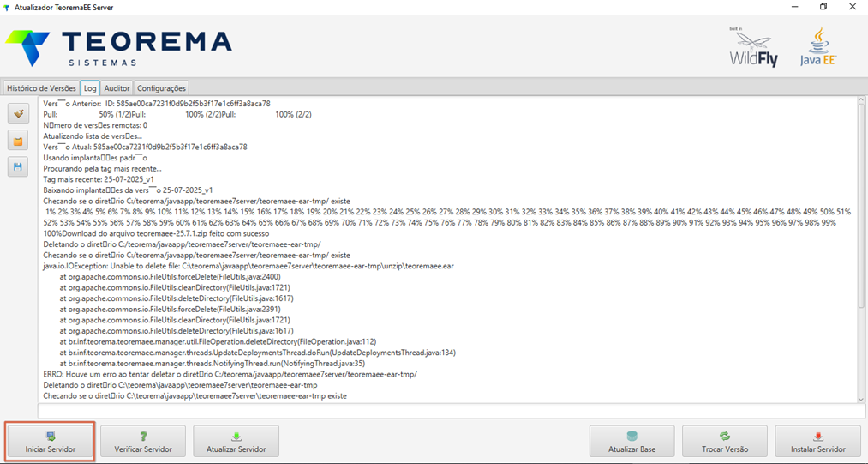
Task: Click the 'ERRO: Houve um erro ao tentar deletar' line
Action: (x=230, y=374)
